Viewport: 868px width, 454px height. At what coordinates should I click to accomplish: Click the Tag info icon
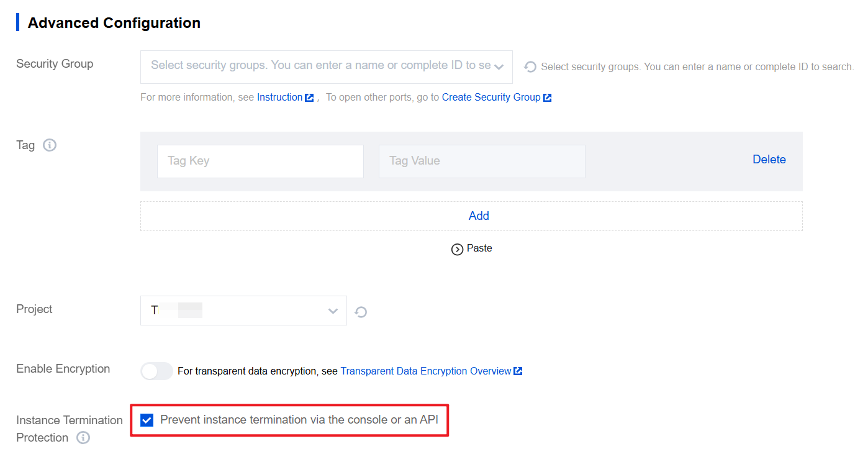[50, 145]
